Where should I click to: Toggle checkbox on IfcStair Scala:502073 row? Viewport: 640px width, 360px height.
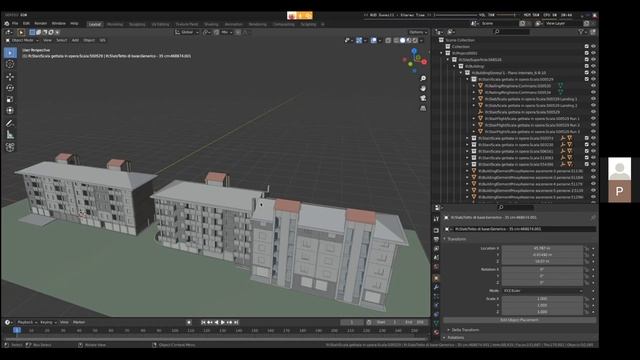(x=587, y=138)
